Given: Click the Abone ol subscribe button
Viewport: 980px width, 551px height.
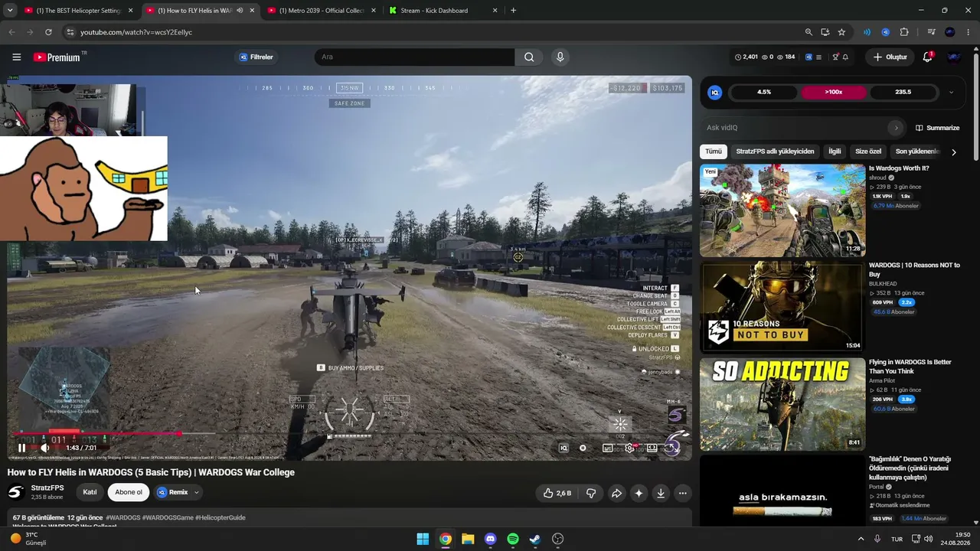Looking at the screenshot, I should pos(129,492).
